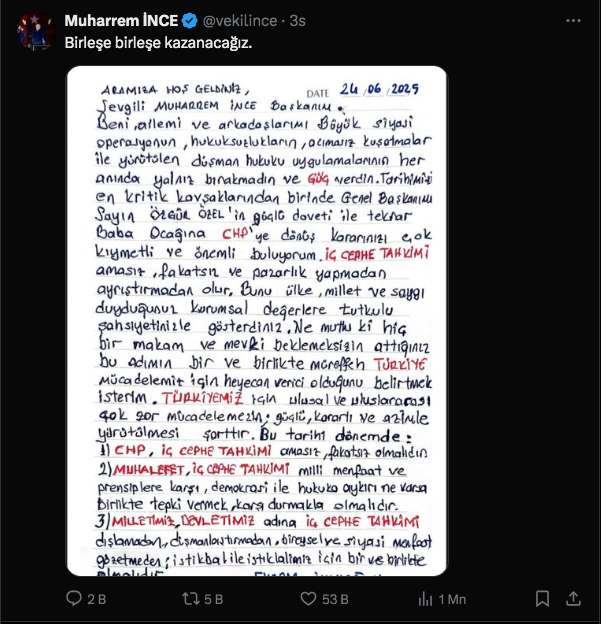View analytics via the bar chart icon

coord(425,599)
